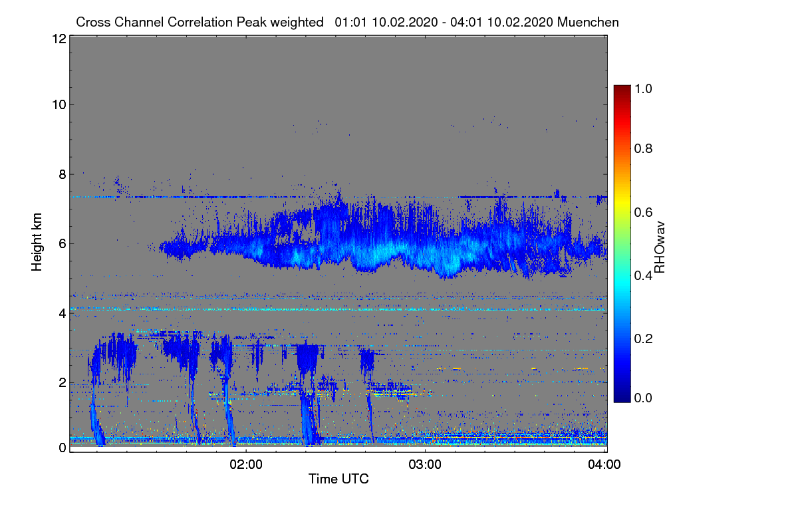798x532 pixels.
Task: Click the 'Height km' y-axis label
Action: pos(37,243)
